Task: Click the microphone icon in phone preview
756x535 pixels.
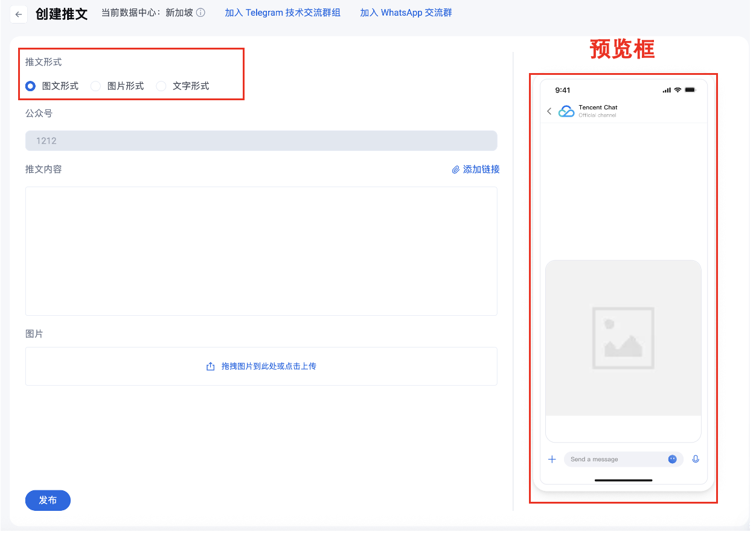Action: (696, 460)
